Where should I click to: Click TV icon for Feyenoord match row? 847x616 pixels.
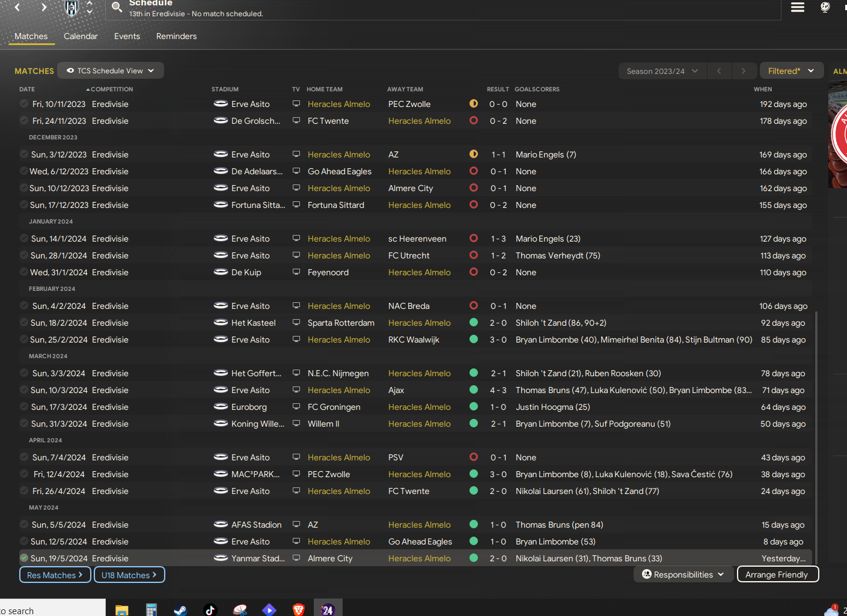[x=296, y=272]
